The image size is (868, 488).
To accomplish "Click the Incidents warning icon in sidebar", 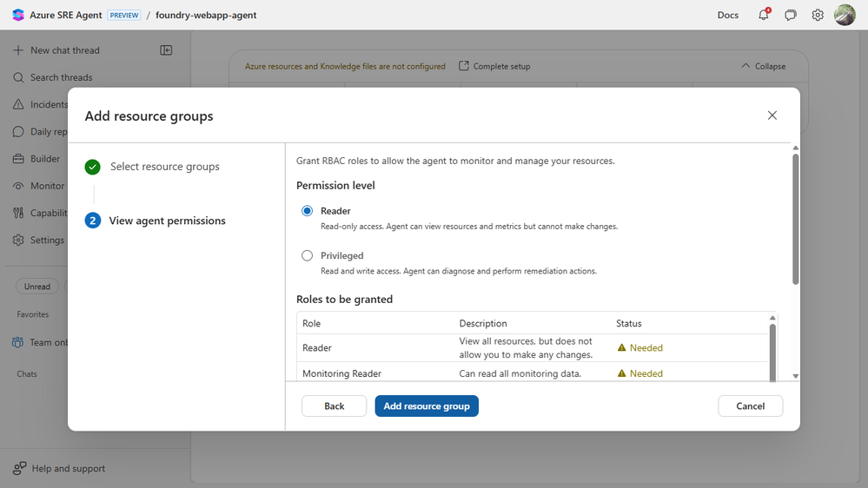I will click(x=18, y=104).
